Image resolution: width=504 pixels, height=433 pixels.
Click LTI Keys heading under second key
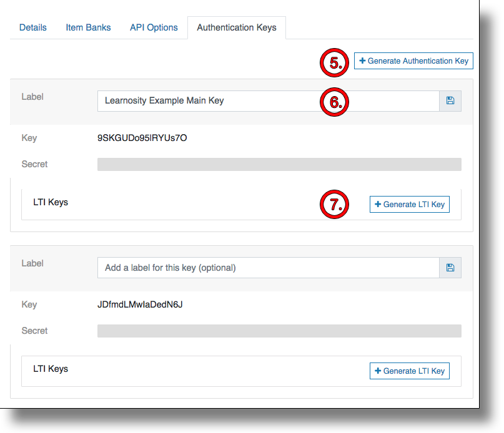click(51, 369)
